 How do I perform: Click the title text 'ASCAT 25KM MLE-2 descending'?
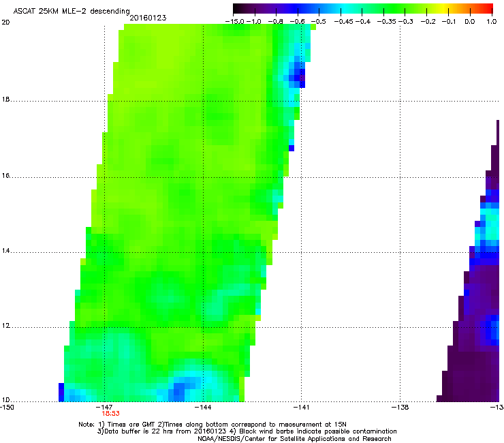coord(72,12)
